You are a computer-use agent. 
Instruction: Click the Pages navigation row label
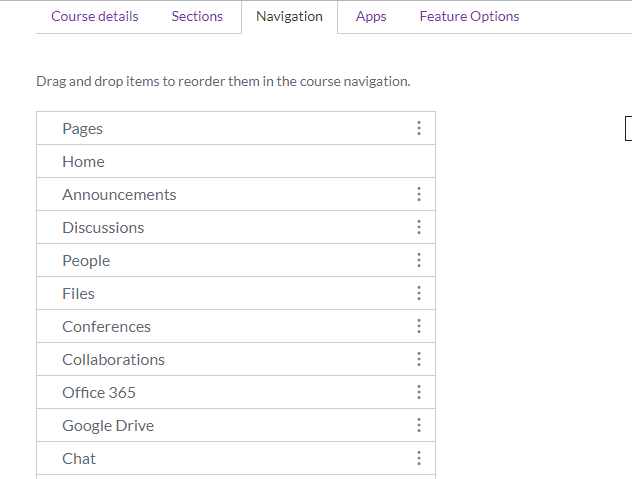click(x=82, y=128)
